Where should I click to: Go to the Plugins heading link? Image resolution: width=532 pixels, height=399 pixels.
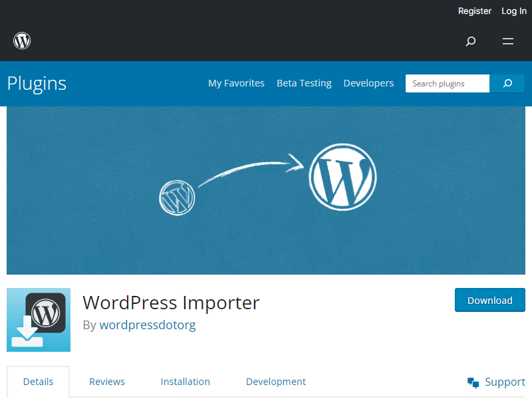point(37,84)
